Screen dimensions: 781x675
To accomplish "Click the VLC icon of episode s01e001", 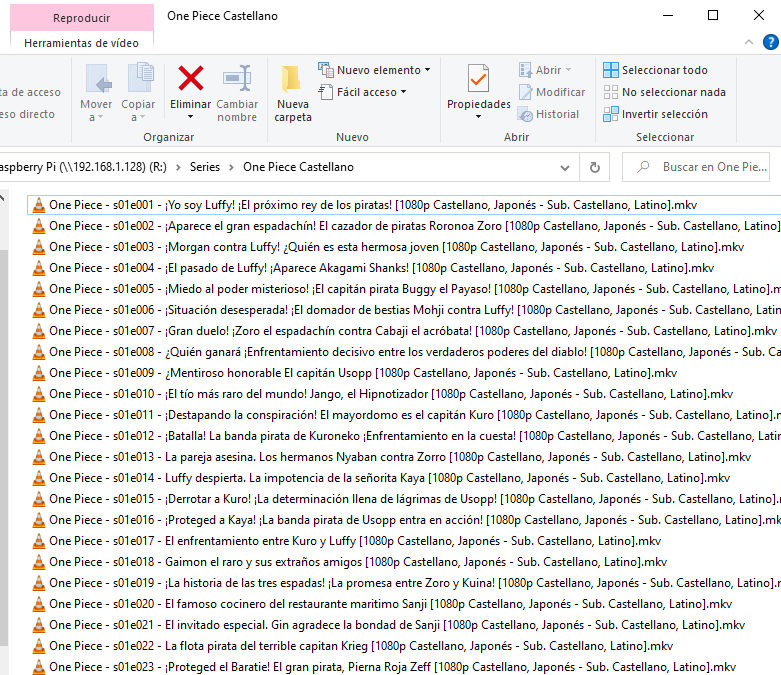I will (x=38, y=205).
